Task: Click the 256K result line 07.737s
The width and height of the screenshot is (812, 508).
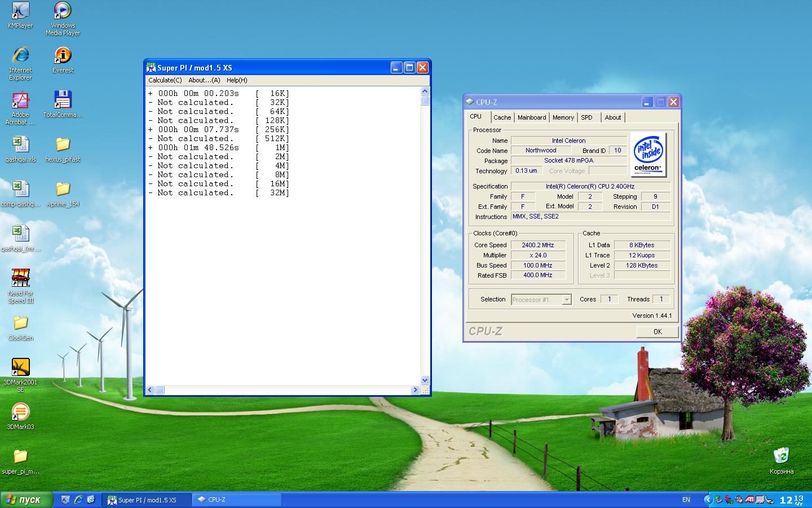Action: pos(219,129)
